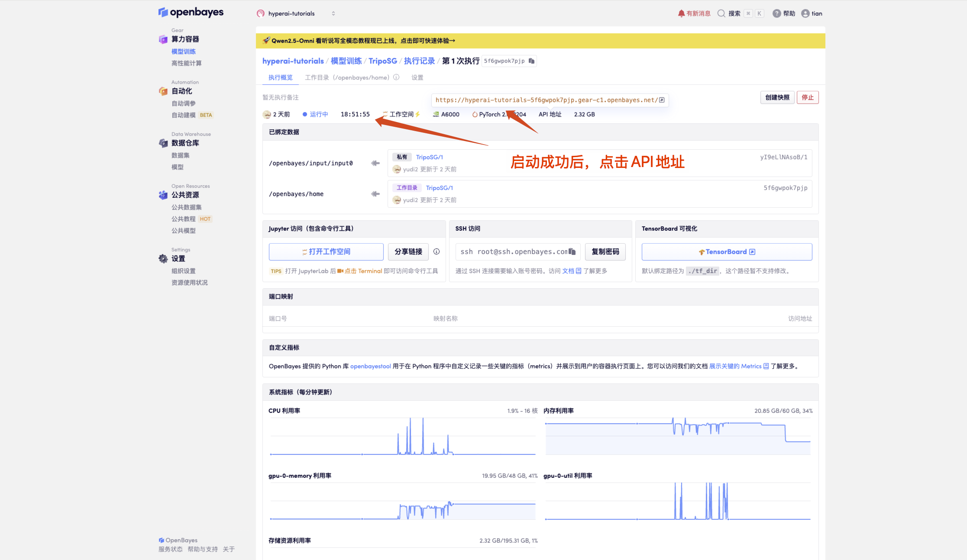Click info icon next to 分享链接

pyautogui.click(x=437, y=251)
